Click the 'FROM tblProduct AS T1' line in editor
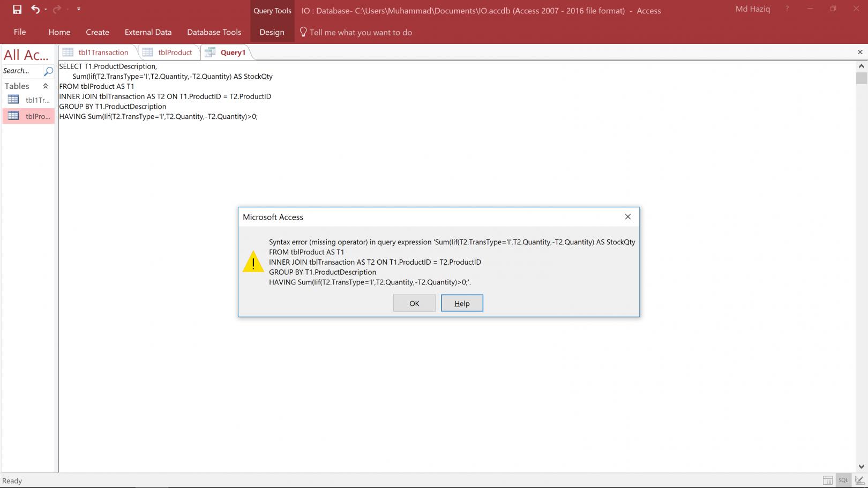868x488 pixels. tap(97, 86)
